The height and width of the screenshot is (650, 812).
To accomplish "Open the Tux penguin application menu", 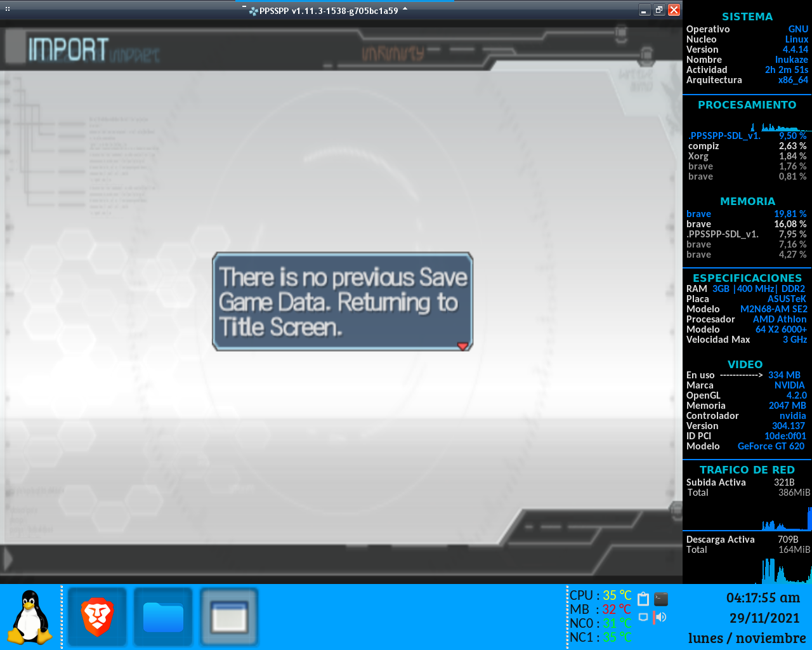I will click(x=29, y=617).
